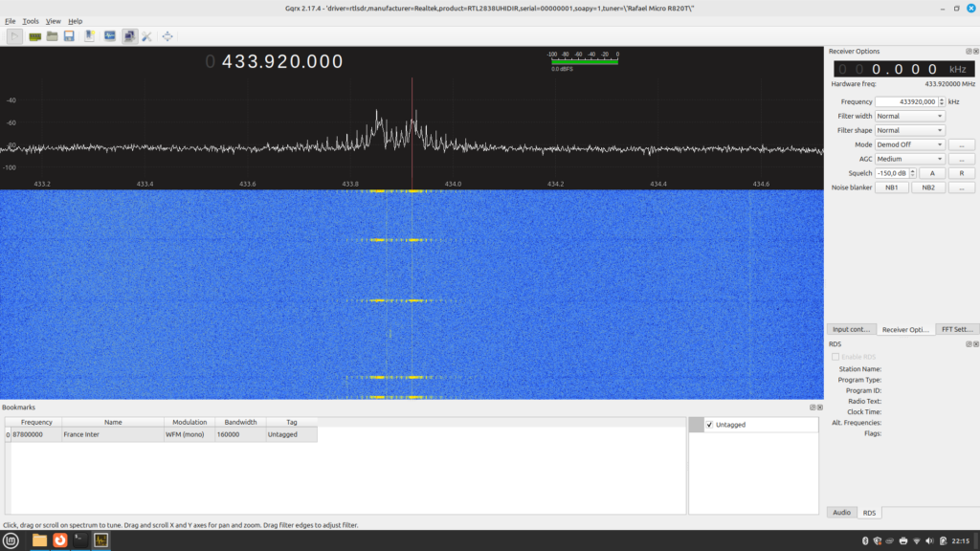The height and width of the screenshot is (551, 980).
Task: Start DSP with the play icon
Action: click(x=15, y=36)
